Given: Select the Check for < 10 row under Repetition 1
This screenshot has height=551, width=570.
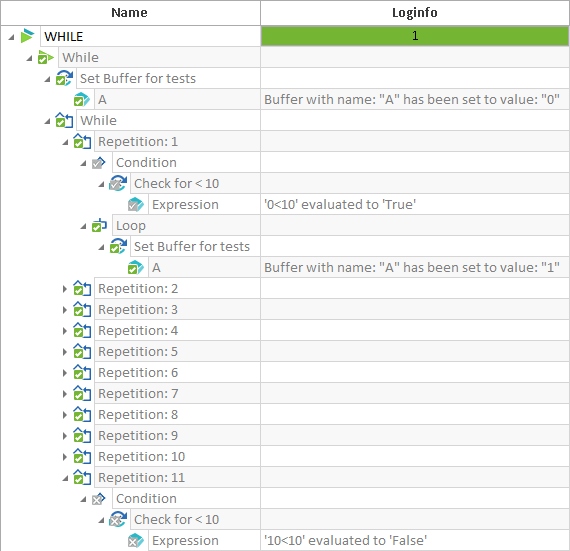Looking at the screenshot, I should [350, 184].
